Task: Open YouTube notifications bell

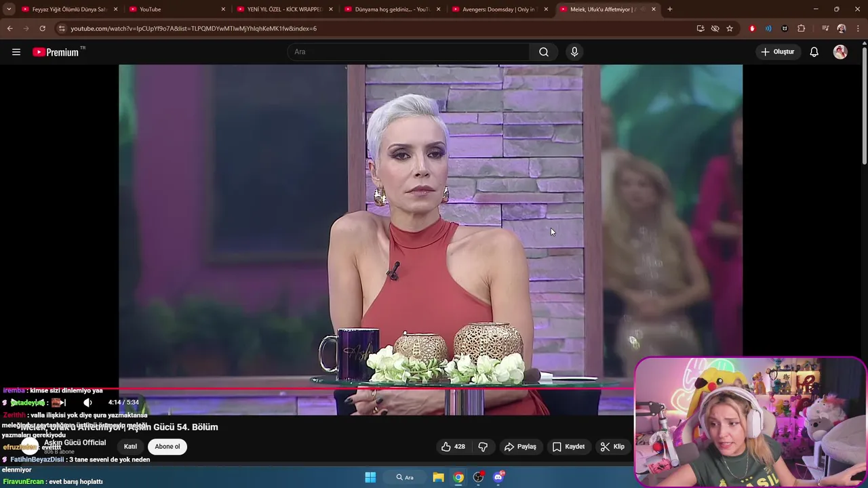Action: pyautogui.click(x=814, y=52)
